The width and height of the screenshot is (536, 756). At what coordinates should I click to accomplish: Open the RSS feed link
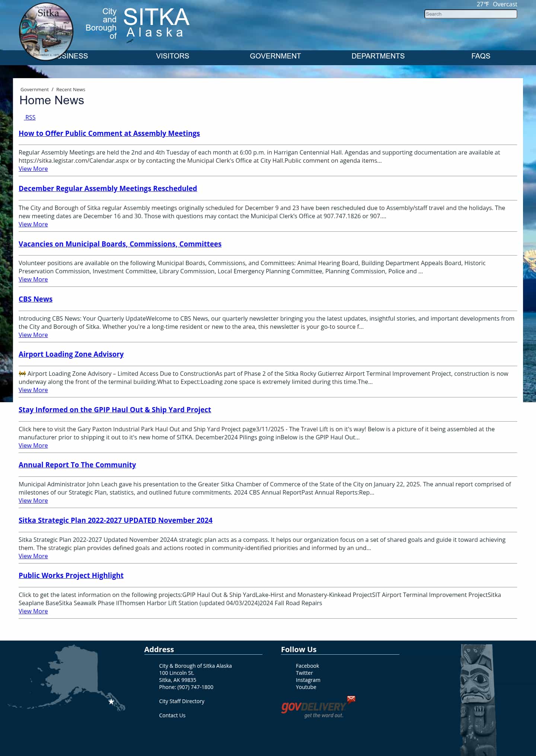30,117
